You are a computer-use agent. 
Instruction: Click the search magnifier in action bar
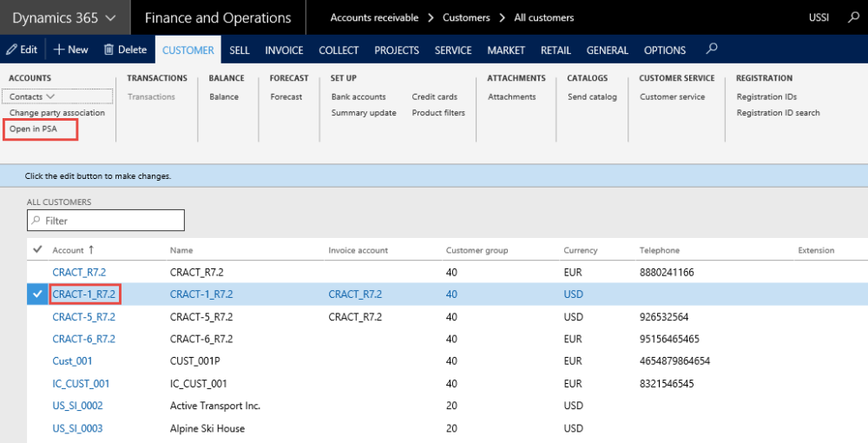coord(712,50)
